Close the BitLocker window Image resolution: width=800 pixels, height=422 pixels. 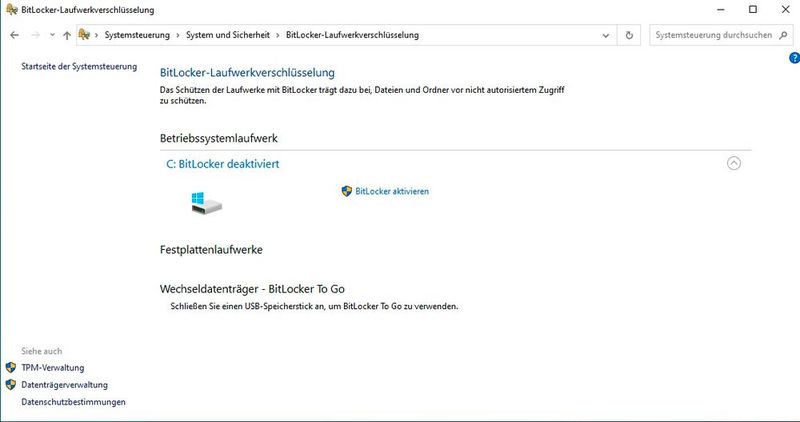(x=785, y=9)
